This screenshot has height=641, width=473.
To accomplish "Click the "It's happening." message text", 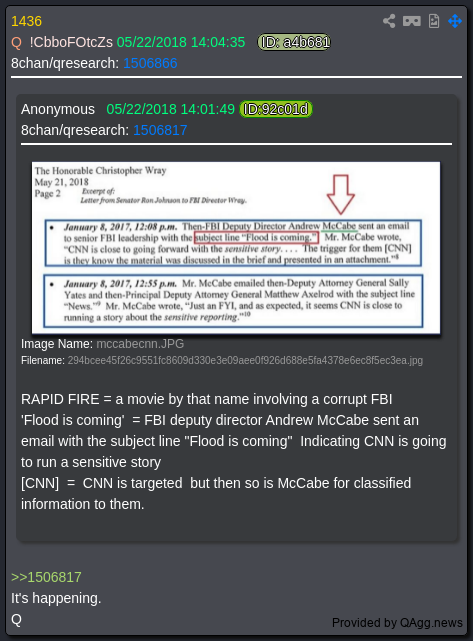I will (56, 598).
